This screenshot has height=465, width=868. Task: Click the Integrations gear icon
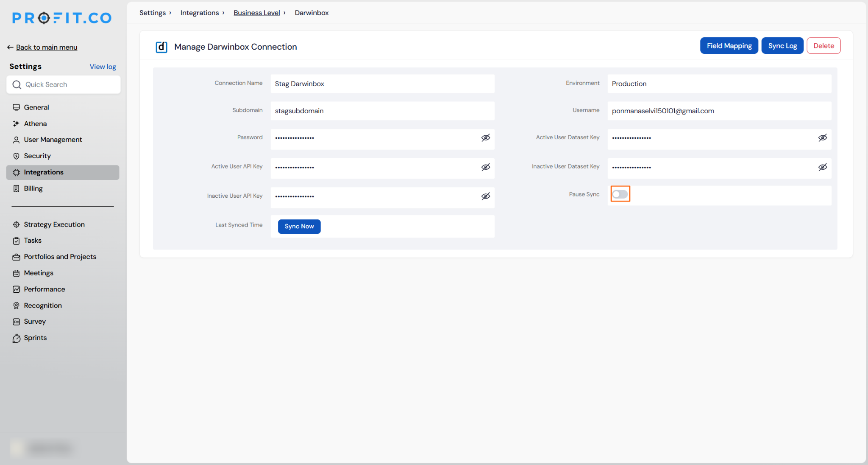pyautogui.click(x=17, y=172)
